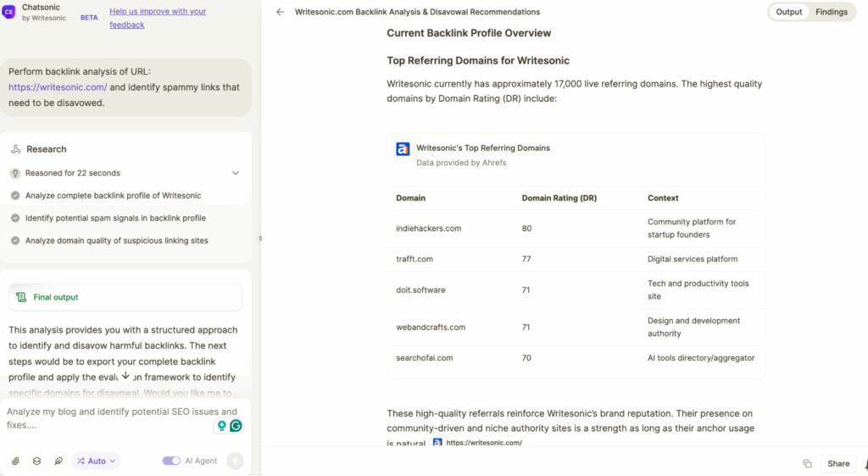Click the paperclip attach file icon

click(15, 461)
